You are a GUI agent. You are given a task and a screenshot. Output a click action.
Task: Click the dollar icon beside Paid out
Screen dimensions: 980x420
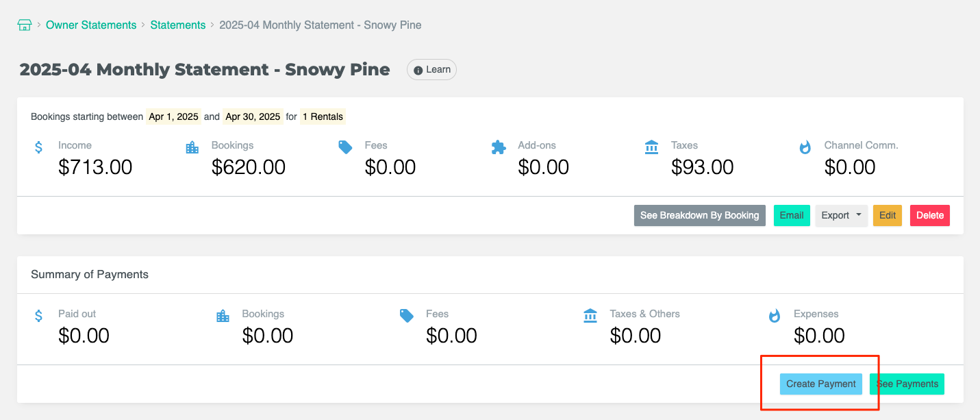[x=39, y=315]
